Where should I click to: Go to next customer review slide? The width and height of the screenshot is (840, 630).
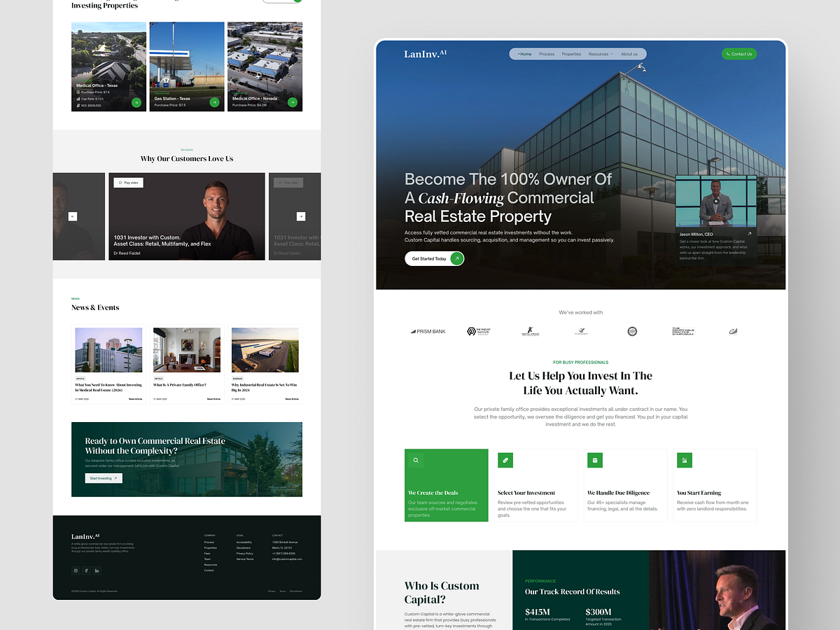[x=301, y=216]
